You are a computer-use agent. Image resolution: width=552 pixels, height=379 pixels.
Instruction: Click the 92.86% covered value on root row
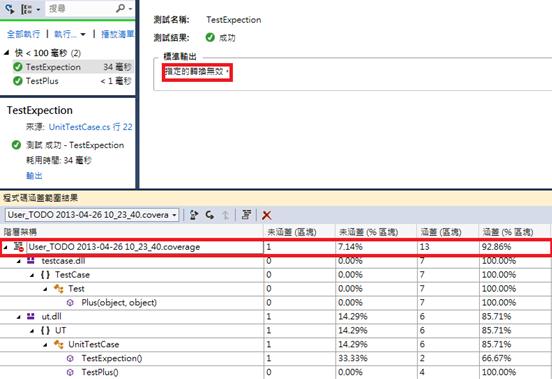coord(496,247)
